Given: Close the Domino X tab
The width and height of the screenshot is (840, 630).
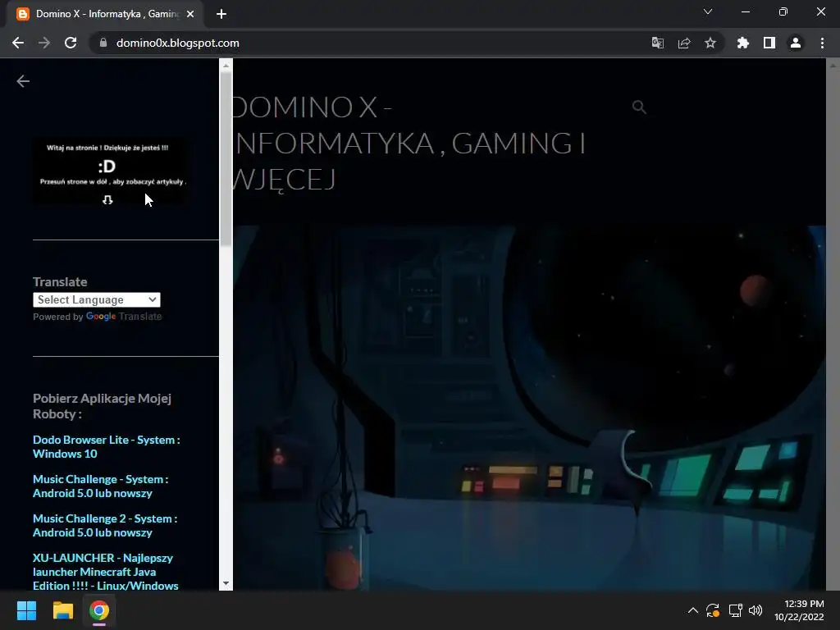Looking at the screenshot, I should [190, 14].
